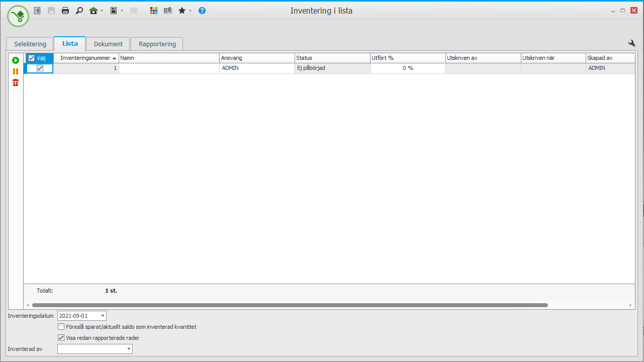Switch to the Selektering tab
The height and width of the screenshot is (362, 644).
[30, 44]
